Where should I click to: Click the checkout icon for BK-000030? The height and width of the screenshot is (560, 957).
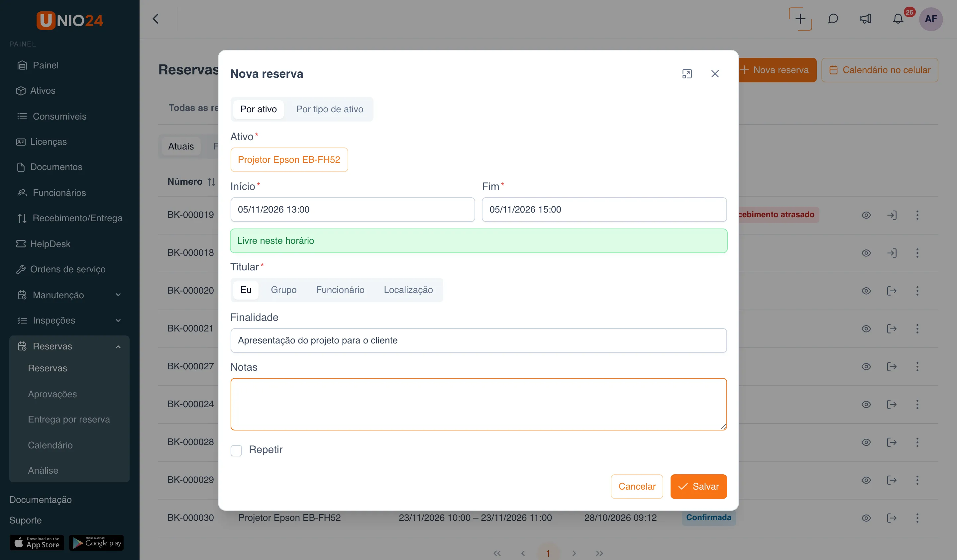click(x=892, y=518)
